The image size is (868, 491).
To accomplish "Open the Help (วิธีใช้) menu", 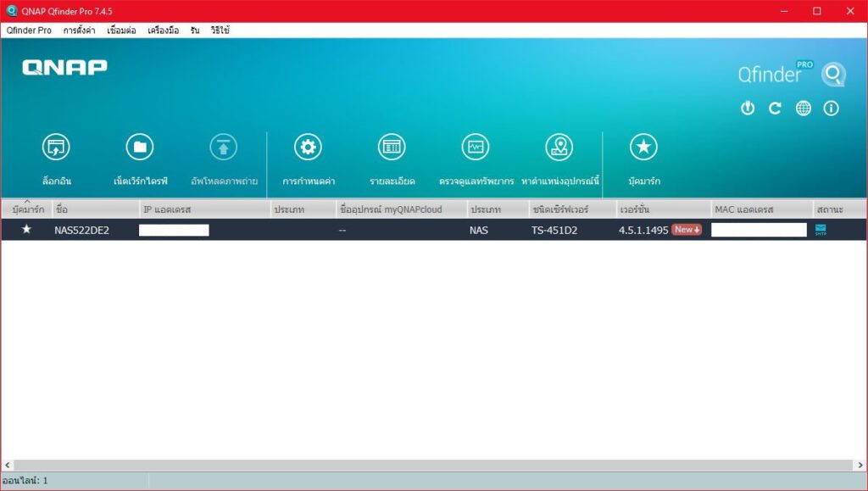I will (220, 31).
